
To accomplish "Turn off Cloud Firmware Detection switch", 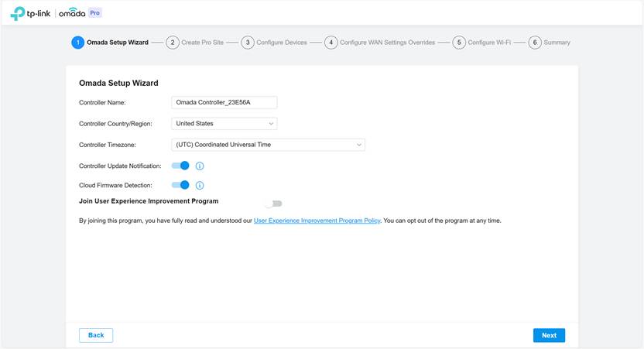I will (180, 186).
